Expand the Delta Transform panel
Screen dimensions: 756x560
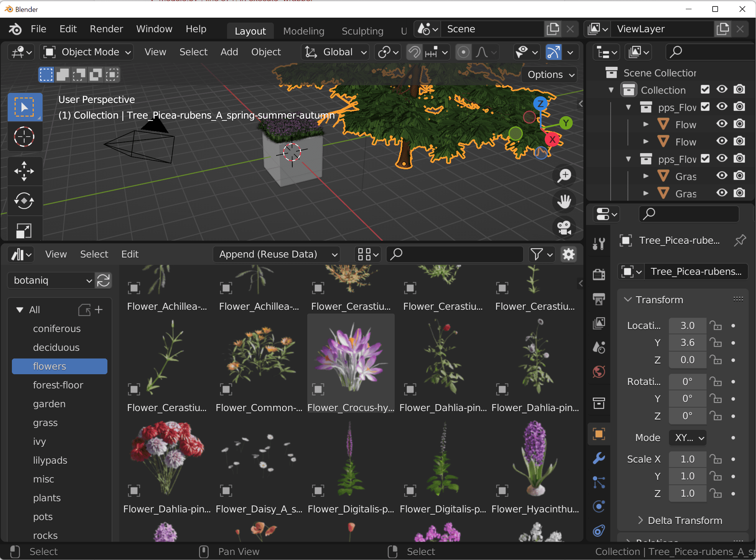click(640, 520)
